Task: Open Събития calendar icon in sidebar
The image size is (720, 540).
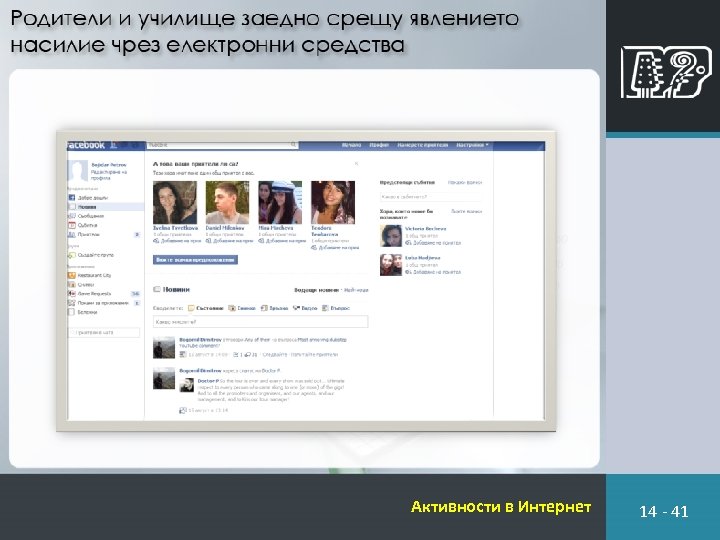Action: click(72, 225)
